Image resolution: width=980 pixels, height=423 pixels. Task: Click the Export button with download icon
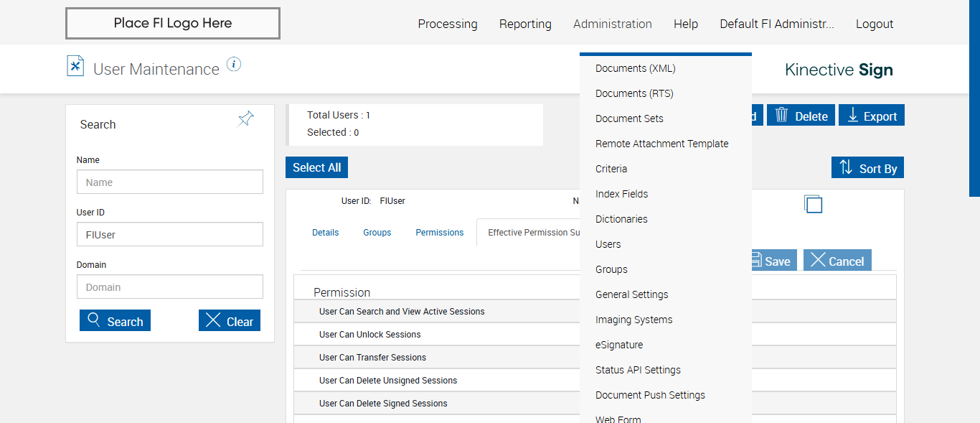tap(872, 116)
